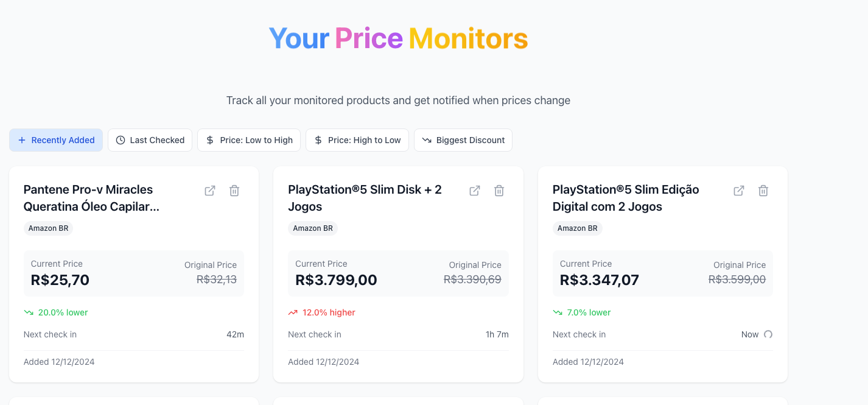Screen dimensions: 868x405
Task: Open the Pantene product's external link icon
Action: [210, 191]
